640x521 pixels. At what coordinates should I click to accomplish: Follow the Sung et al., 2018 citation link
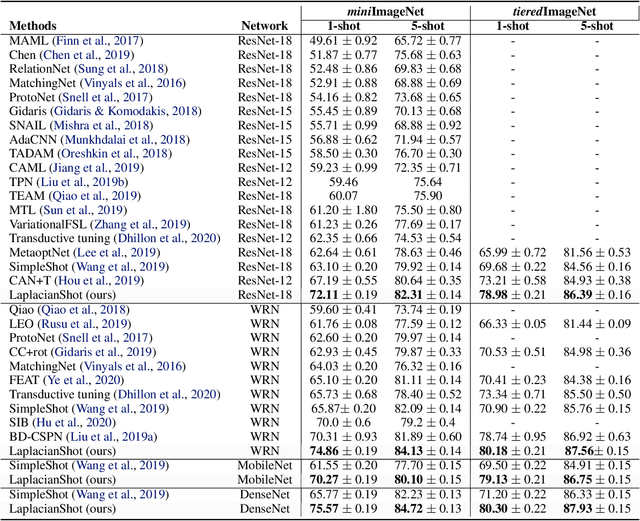(123, 68)
